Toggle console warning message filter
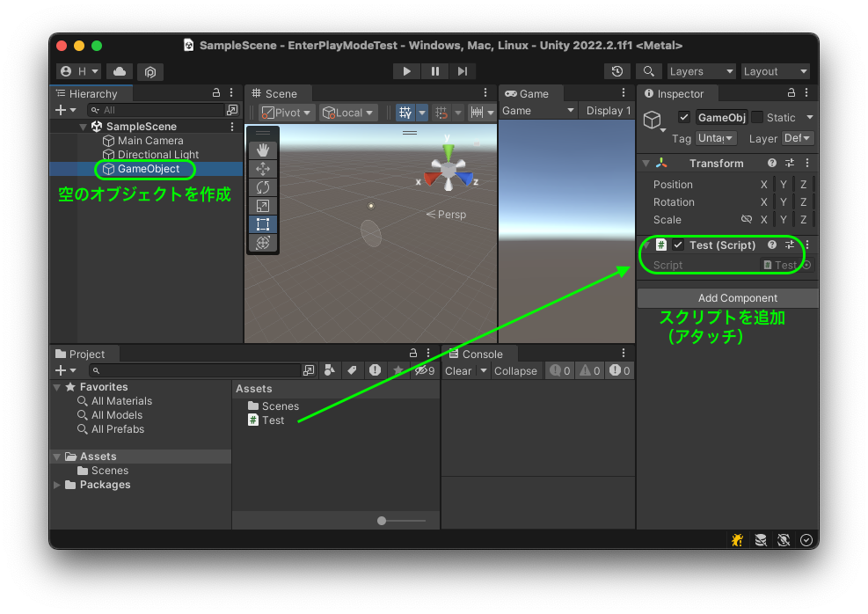This screenshot has height=614, width=868. [589, 370]
